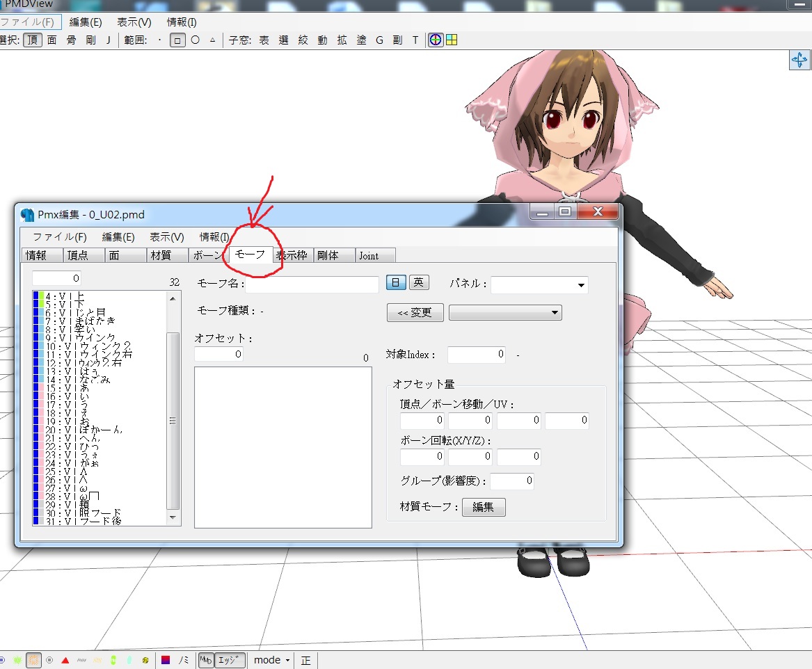Open the 表示(V) menu in Pmx editor
The height and width of the screenshot is (669, 812).
pos(167,237)
